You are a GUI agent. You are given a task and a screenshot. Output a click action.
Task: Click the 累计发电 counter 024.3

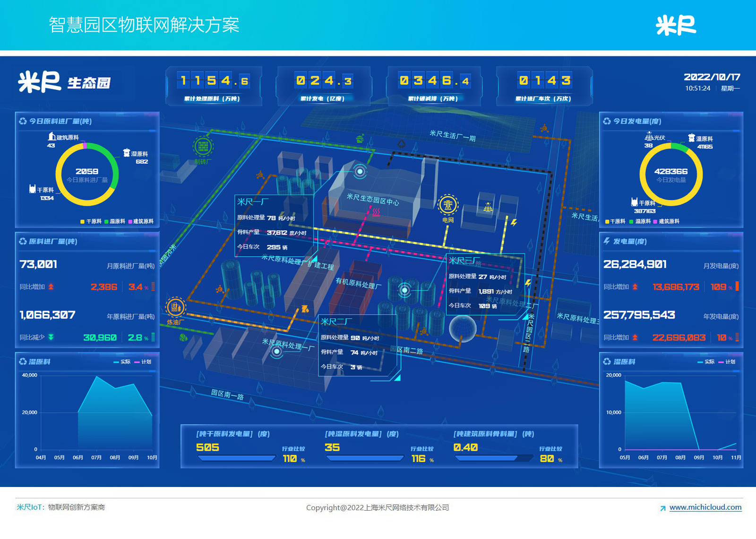pos(324,81)
